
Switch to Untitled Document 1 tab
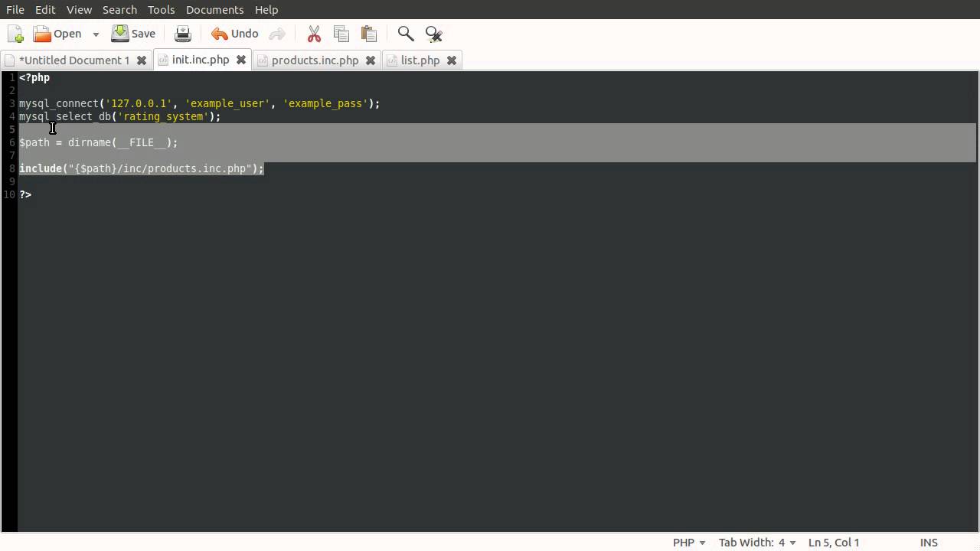74,60
